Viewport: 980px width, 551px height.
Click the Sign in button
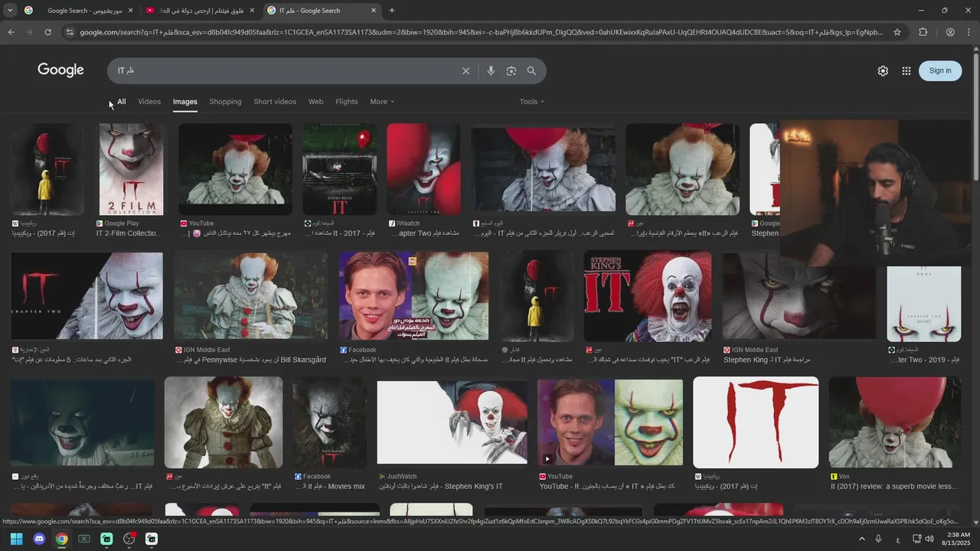pyautogui.click(x=940, y=70)
